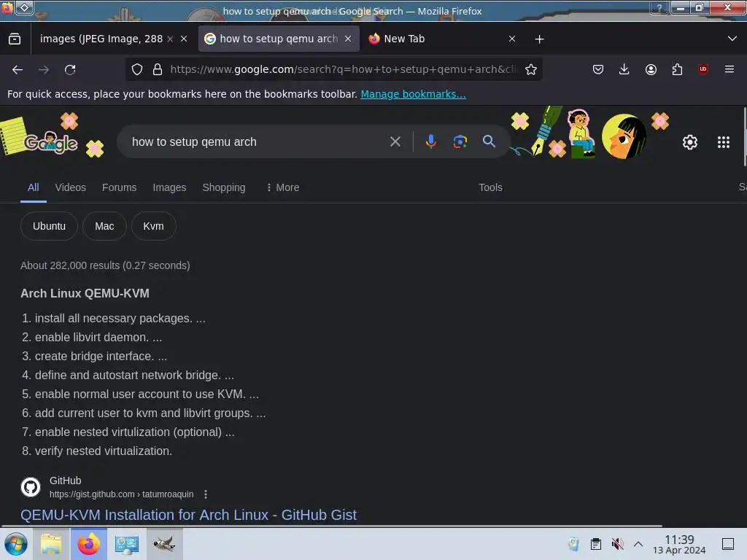Open tracking protection shield icon
This screenshot has width=747, height=560.
137,69
